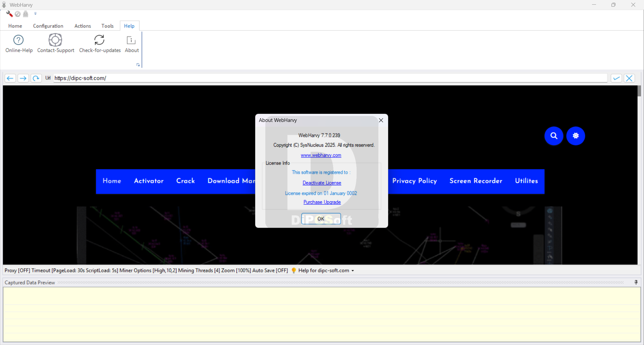Open the webpage Home menu item

coord(112,181)
